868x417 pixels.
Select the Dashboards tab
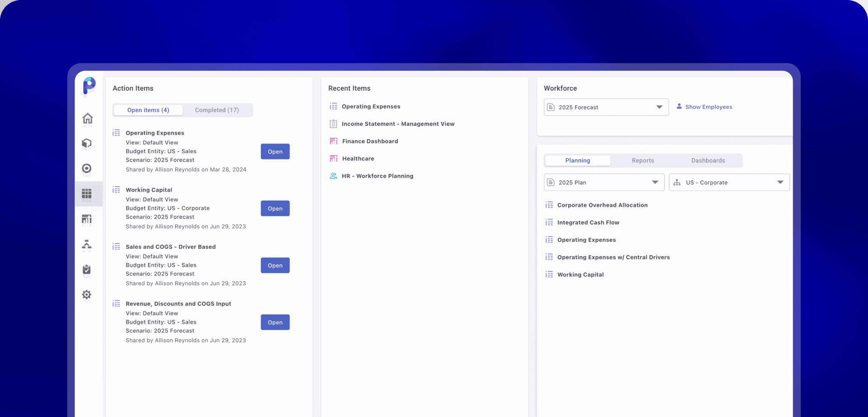[708, 160]
